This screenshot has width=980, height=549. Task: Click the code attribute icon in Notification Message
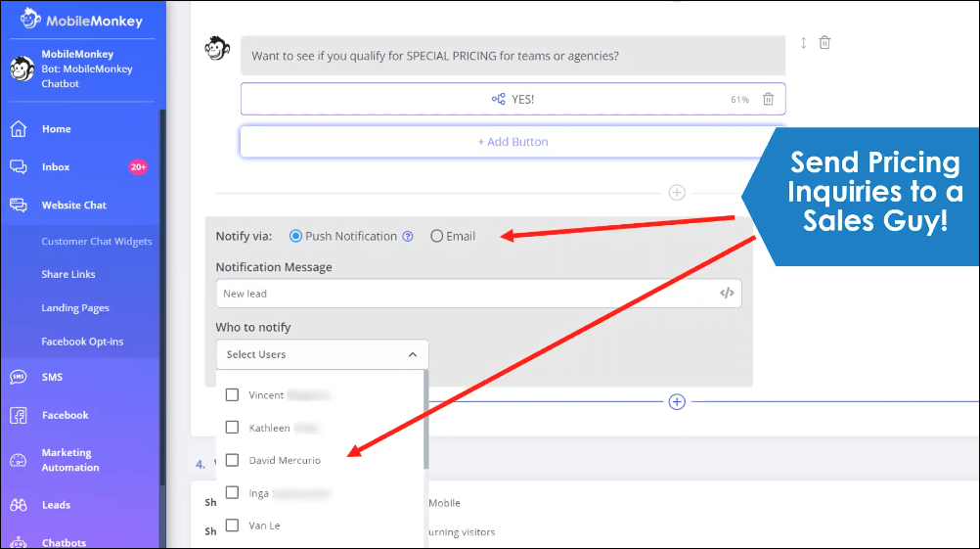[727, 293]
